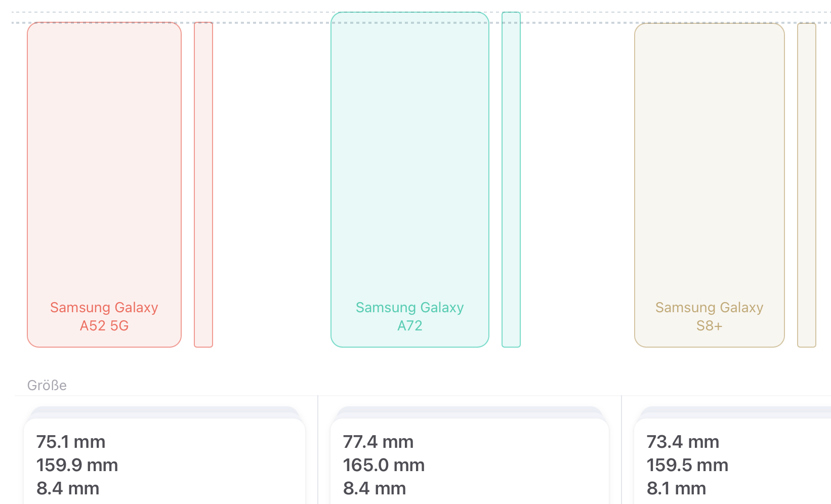The height and width of the screenshot is (504, 831).
Task: Click the 159.9 mm height value
Action: (x=77, y=465)
